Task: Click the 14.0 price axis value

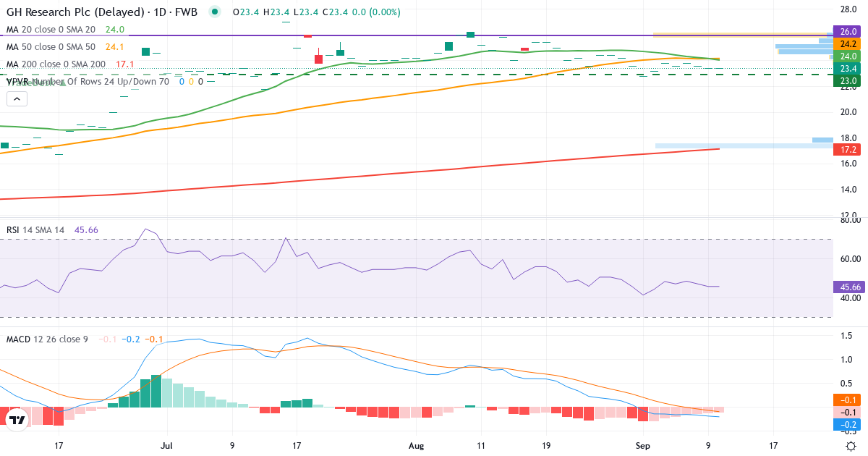Action: coord(848,190)
